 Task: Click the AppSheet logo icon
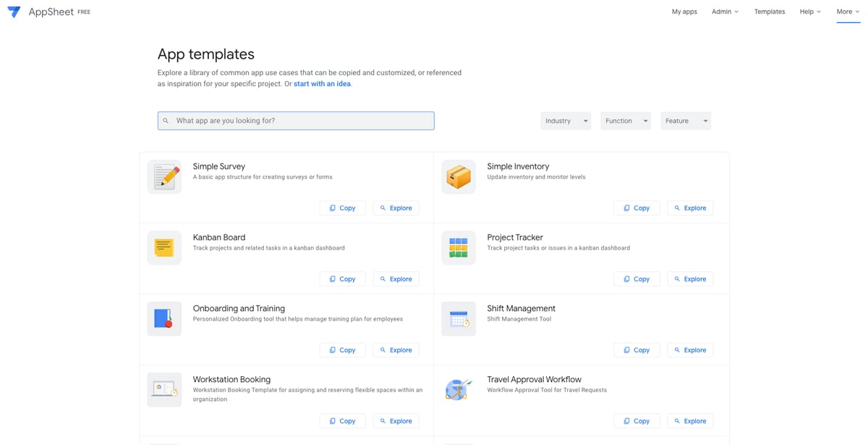[14, 12]
